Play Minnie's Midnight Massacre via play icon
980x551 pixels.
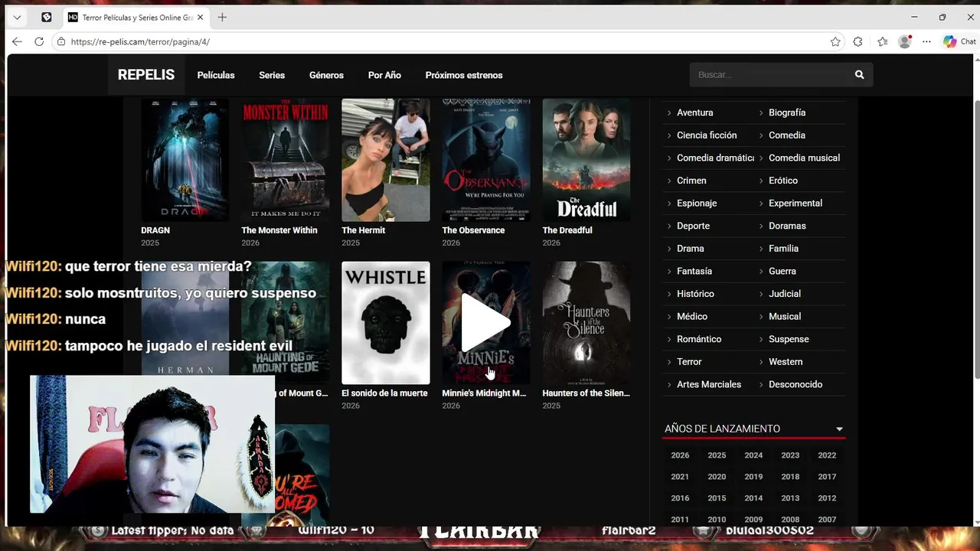(x=485, y=323)
